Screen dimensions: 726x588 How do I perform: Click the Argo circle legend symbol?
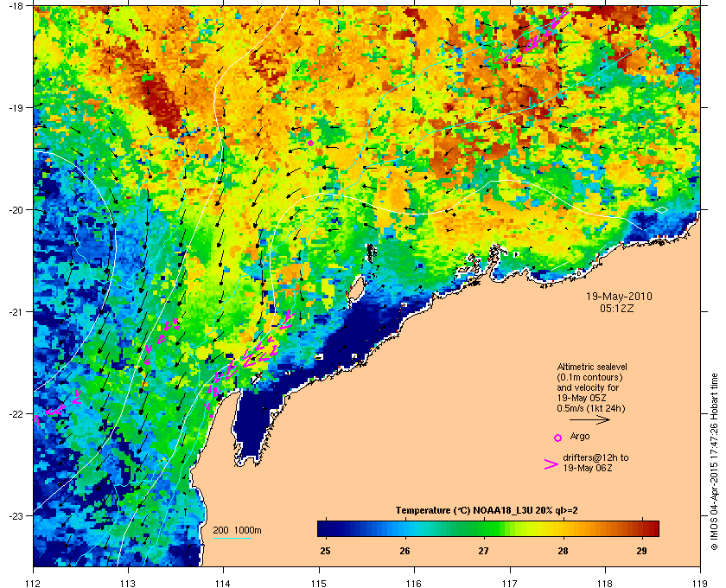[558, 438]
